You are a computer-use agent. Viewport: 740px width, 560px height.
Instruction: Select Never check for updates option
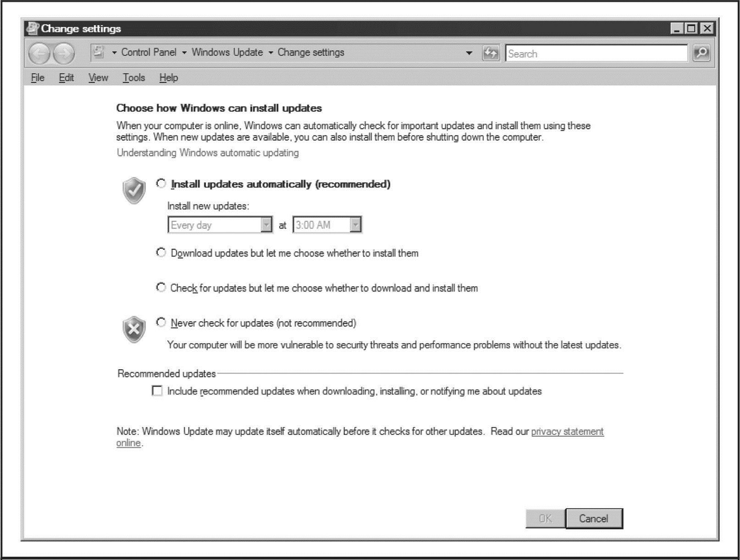point(161,322)
